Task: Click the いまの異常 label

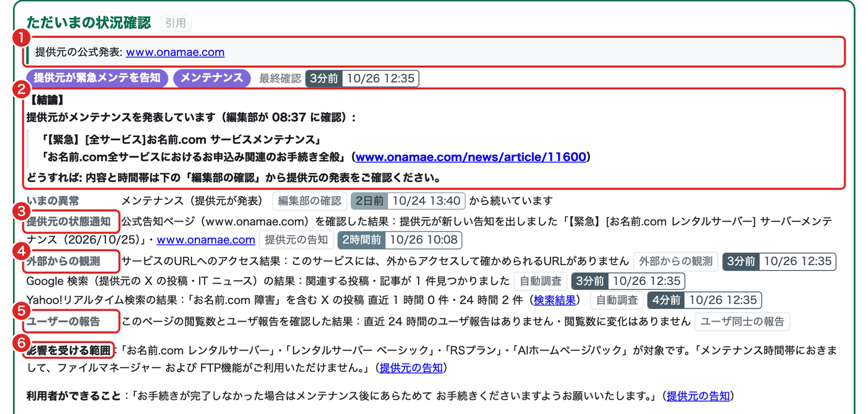Action: pyautogui.click(x=53, y=201)
